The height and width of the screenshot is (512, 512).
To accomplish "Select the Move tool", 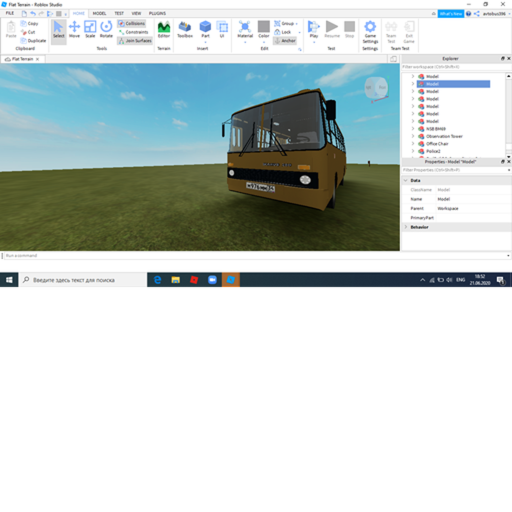I will 74,29.
